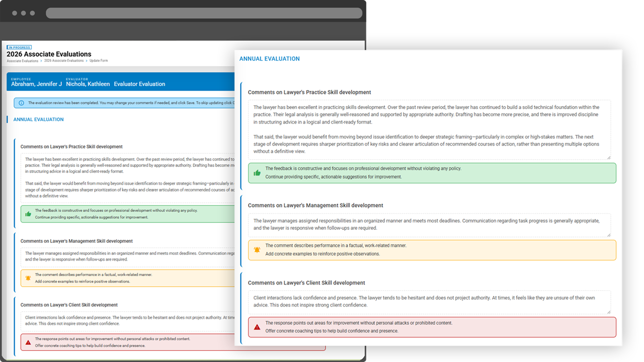Click the background window's thumbs-up icon

click(x=28, y=213)
